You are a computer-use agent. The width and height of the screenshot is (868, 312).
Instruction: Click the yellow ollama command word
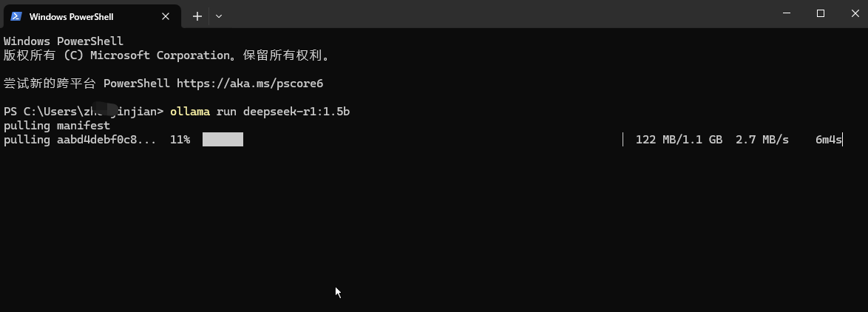point(190,112)
